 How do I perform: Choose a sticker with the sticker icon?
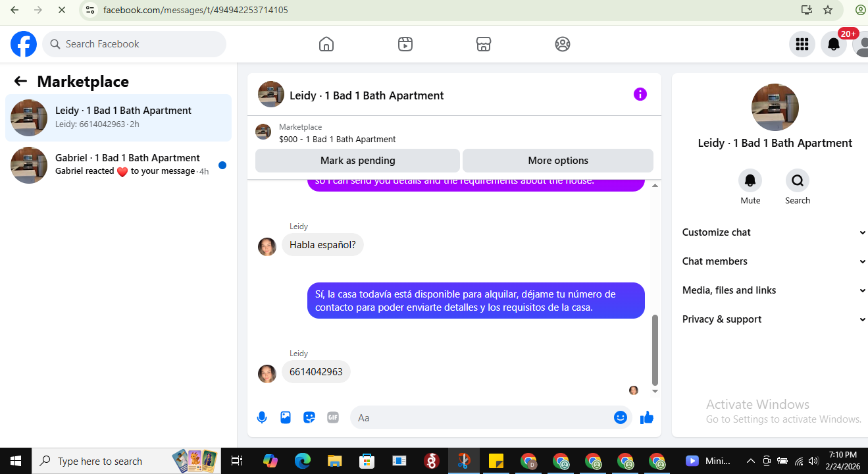309,417
